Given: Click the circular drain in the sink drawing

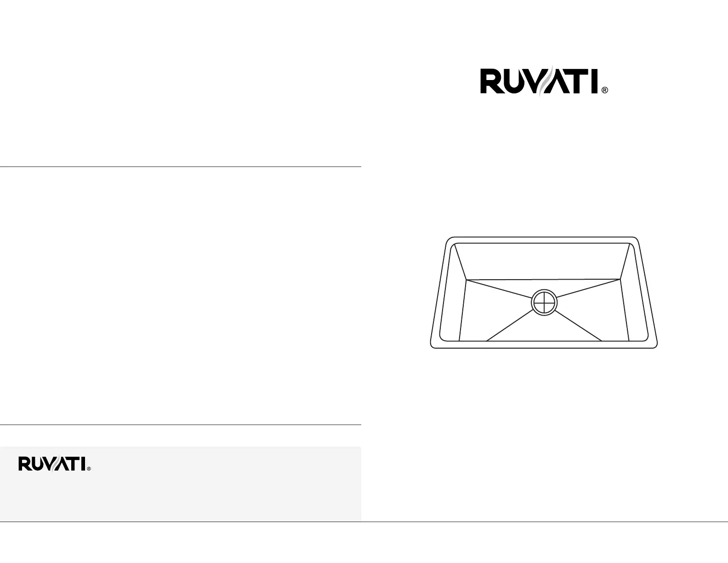Looking at the screenshot, I should [x=544, y=303].
